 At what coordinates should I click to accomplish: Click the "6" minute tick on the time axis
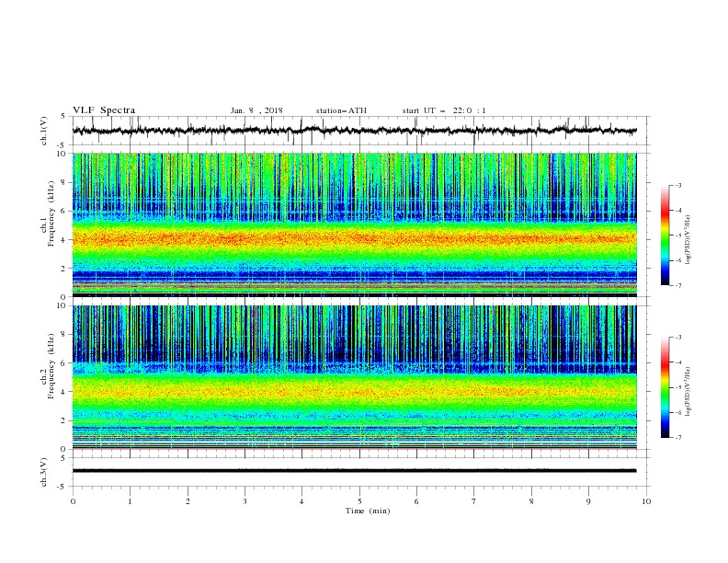coord(416,501)
